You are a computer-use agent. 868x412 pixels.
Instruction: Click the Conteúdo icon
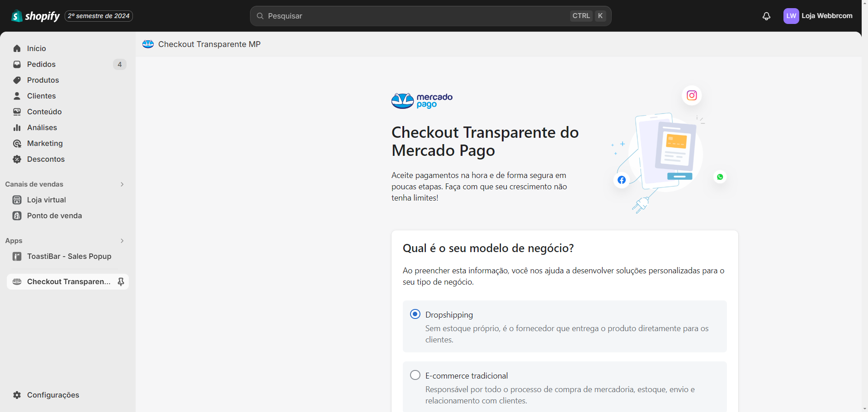coord(17,112)
